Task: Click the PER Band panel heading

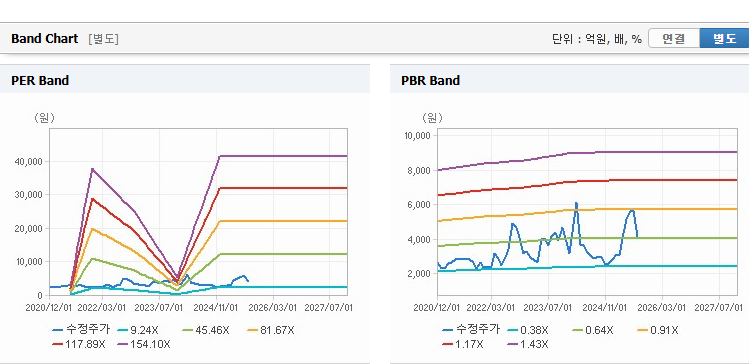Action: pyautogui.click(x=40, y=80)
